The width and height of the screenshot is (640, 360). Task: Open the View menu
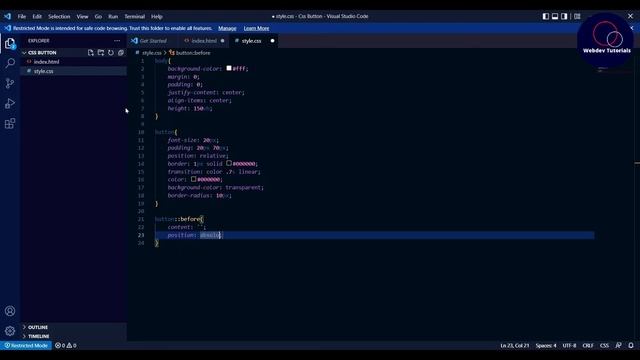(82, 16)
